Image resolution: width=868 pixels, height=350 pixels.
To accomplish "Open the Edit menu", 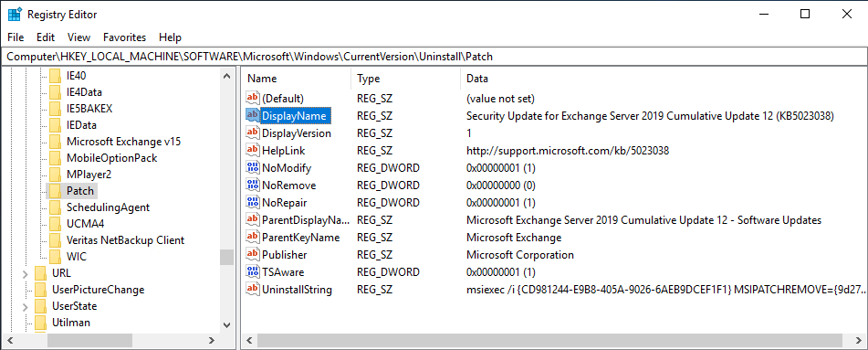I will 46,37.
